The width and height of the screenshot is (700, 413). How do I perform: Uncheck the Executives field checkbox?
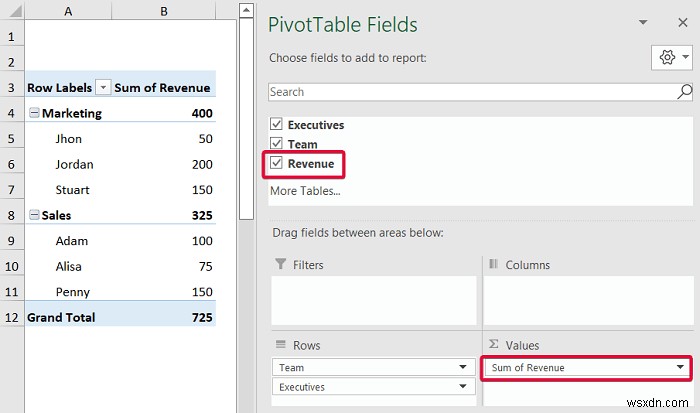click(x=276, y=124)
